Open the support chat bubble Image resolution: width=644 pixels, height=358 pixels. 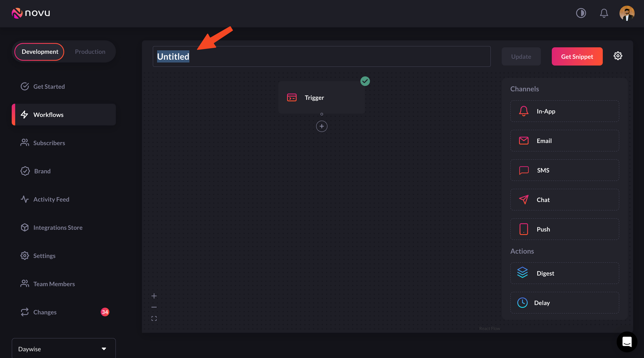[627, 342]
